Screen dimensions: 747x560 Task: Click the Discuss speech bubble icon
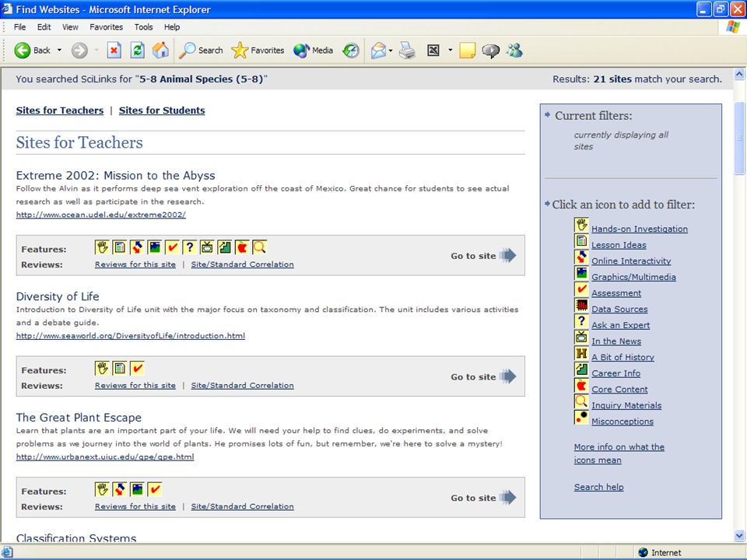coord(491,50)
